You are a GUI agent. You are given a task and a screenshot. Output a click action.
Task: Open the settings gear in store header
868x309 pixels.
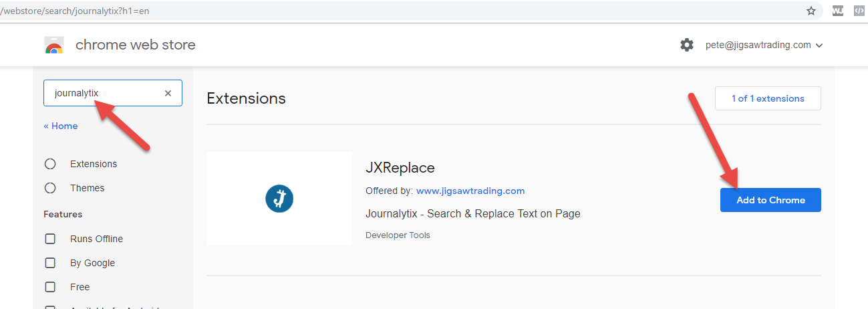pyautogui.click(x=687, y=45)
